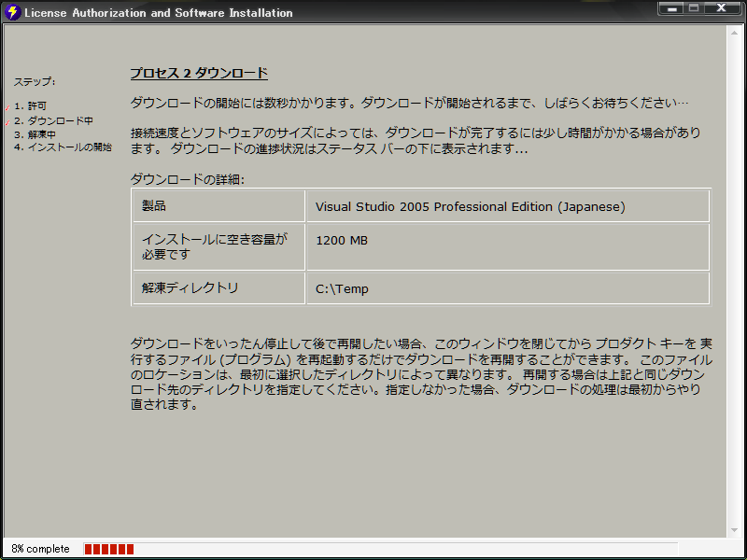Click the scrollbar up arrow

click(734, 32)
